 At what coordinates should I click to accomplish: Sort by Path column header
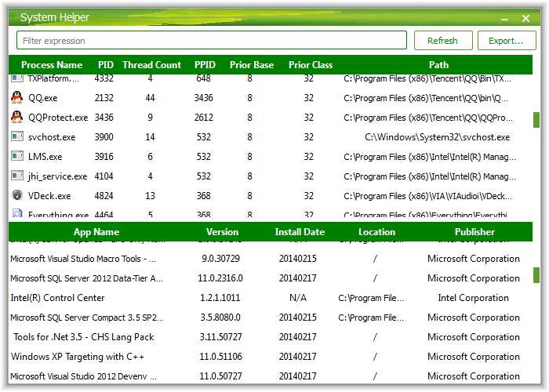click(438, 65)
